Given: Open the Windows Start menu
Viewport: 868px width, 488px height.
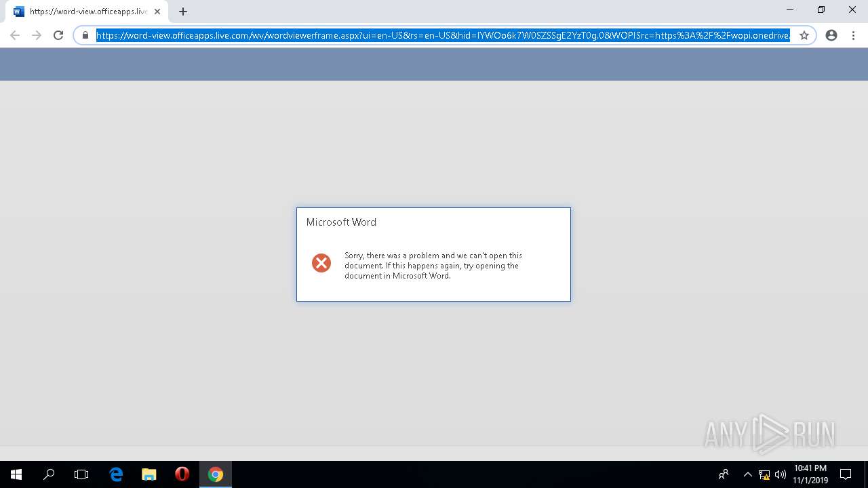Looking at the screenshot, I should point(16,474).
